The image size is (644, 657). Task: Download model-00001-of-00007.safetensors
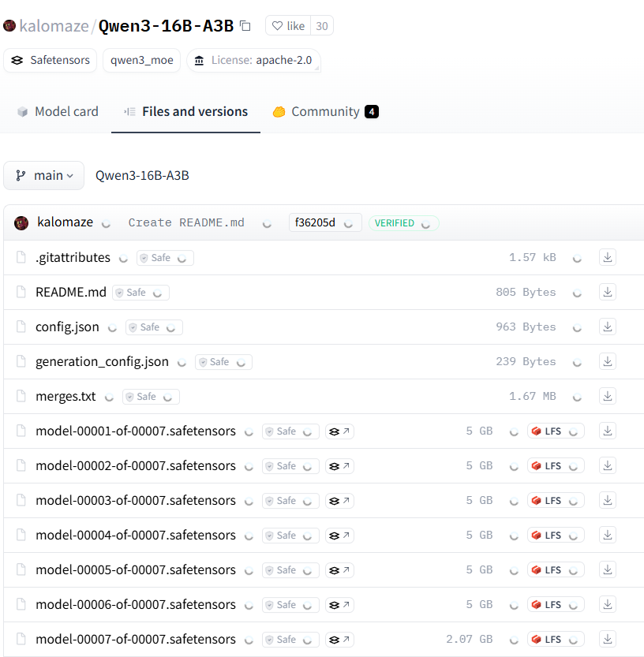pos(608,431)
